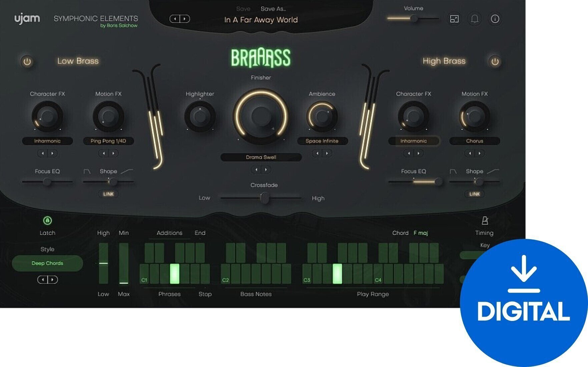Select next Ambience type

pos(327,153)
